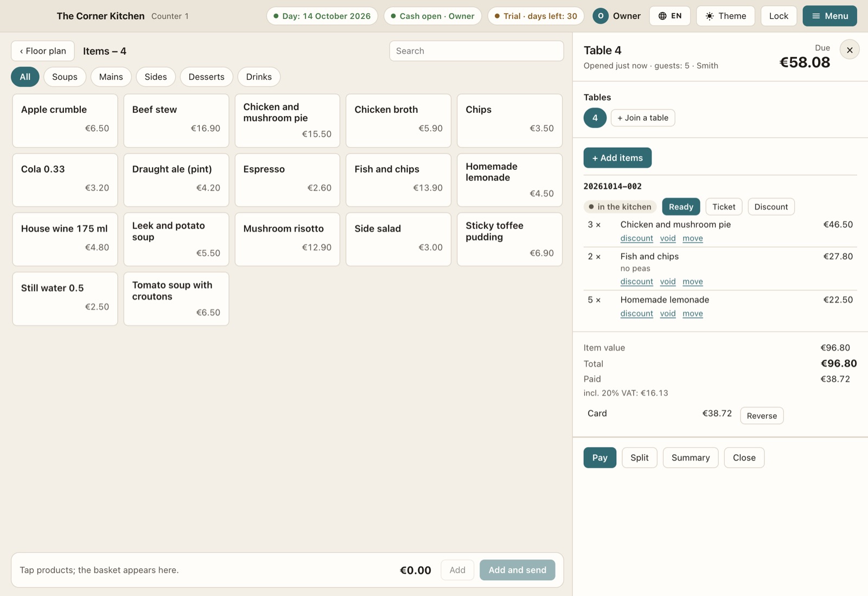Reverse the Card payment
The height and width of the screenshot is (596, 868).
pos(762,416)
